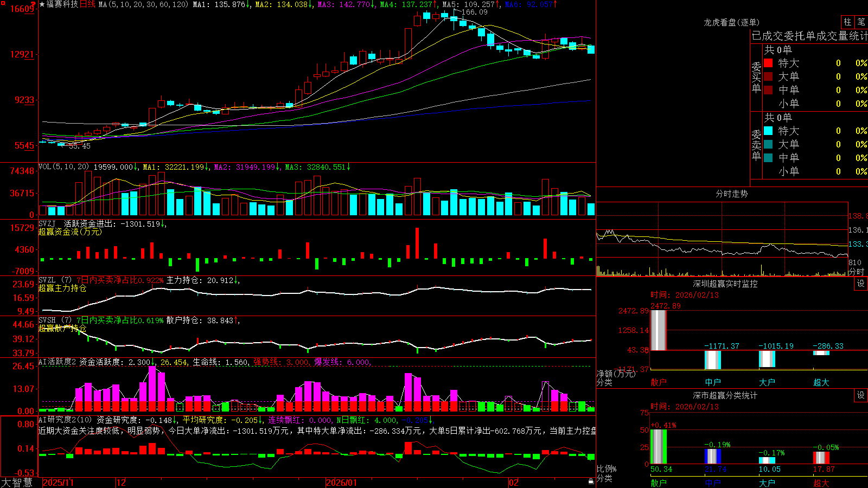Click the 资金研究度: -0.148 value

coord(135,420)
